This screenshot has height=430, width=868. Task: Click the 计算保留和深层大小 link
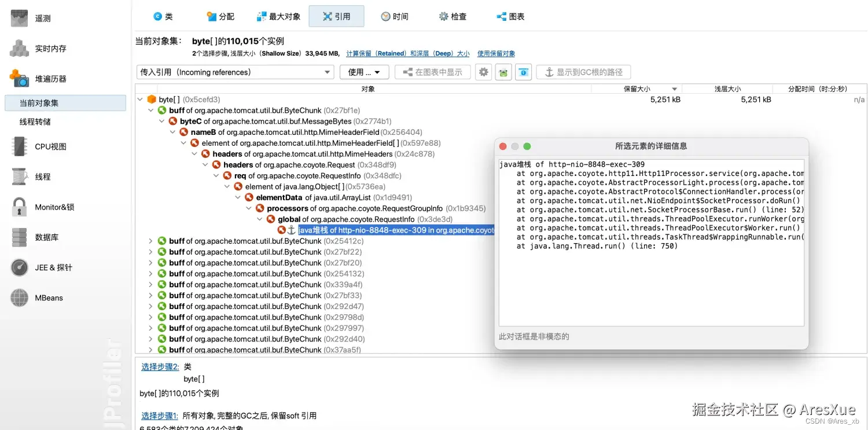pos(408,53)
